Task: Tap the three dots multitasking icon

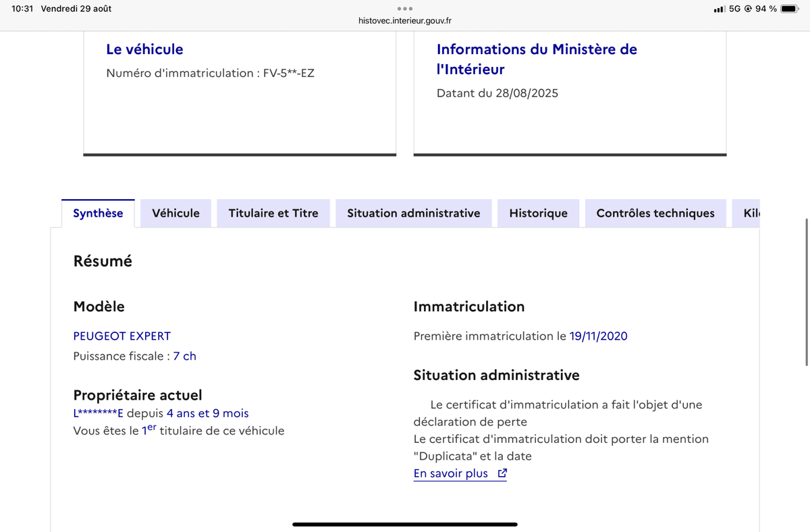Action: (405, 8)
